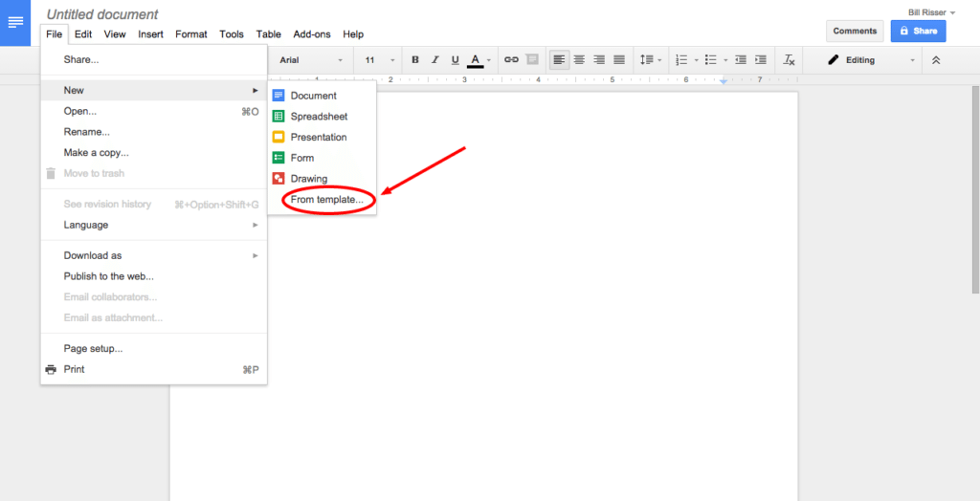Toggle bold formatting
The height and width of the screenshot is (501, 980).
coord(415,59)
